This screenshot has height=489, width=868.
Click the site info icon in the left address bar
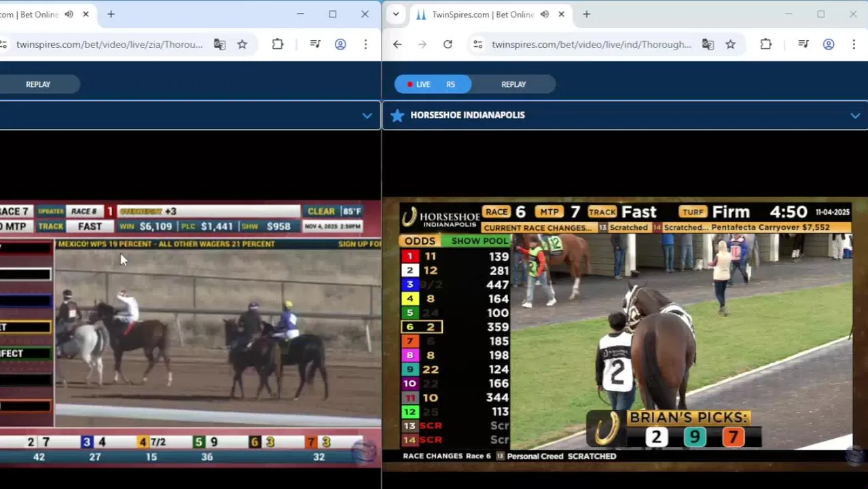tap(3, 44)
